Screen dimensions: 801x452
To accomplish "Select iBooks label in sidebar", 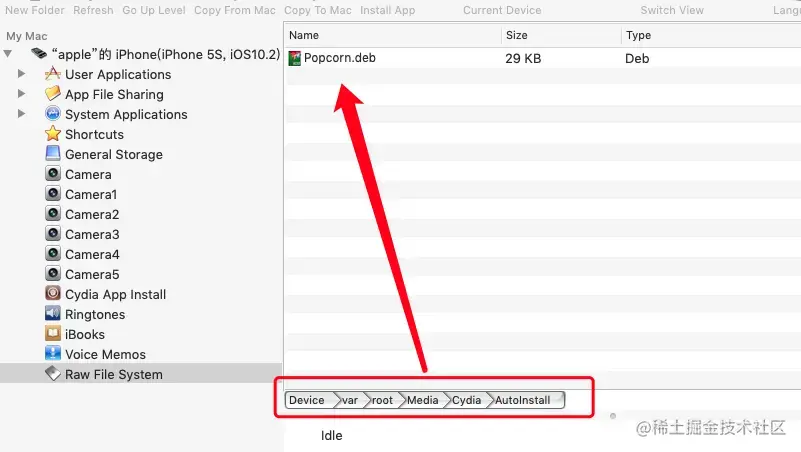I will click(x=85, y=334).
